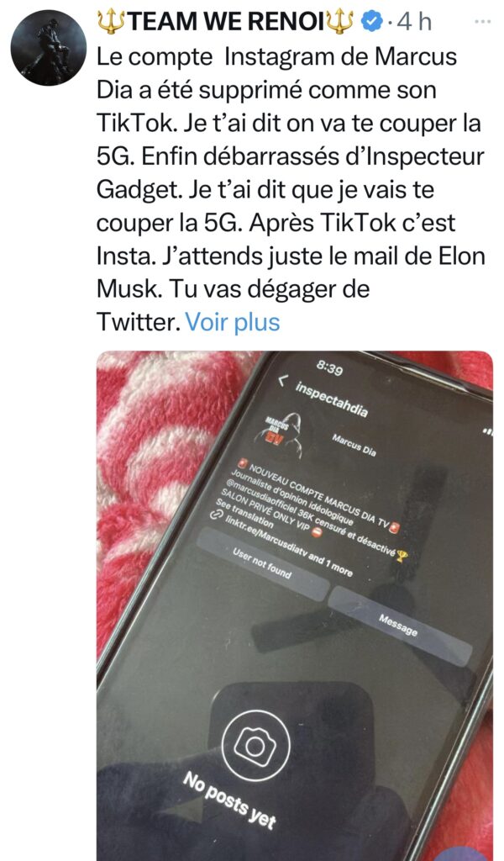This screenshot has height=861, width=504.
Task: Tap the User not found button
Action: pos(262,564)
